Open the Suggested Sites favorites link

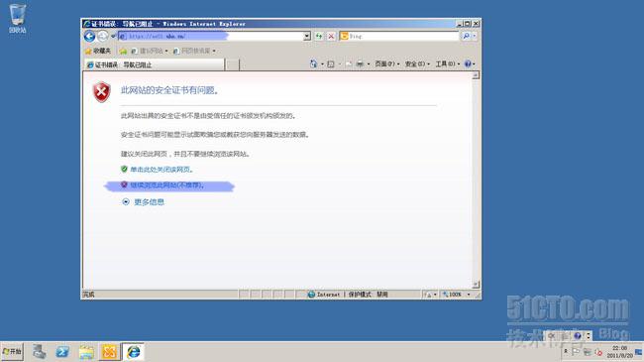pyautogui.click(x=149, y=51)
